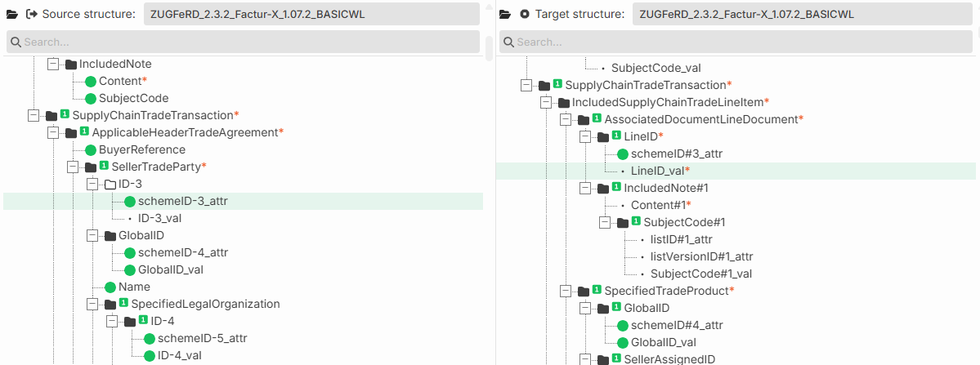Select ID-3_val in source tree
This screenshot has width=980, height=365.
point(159,218)
